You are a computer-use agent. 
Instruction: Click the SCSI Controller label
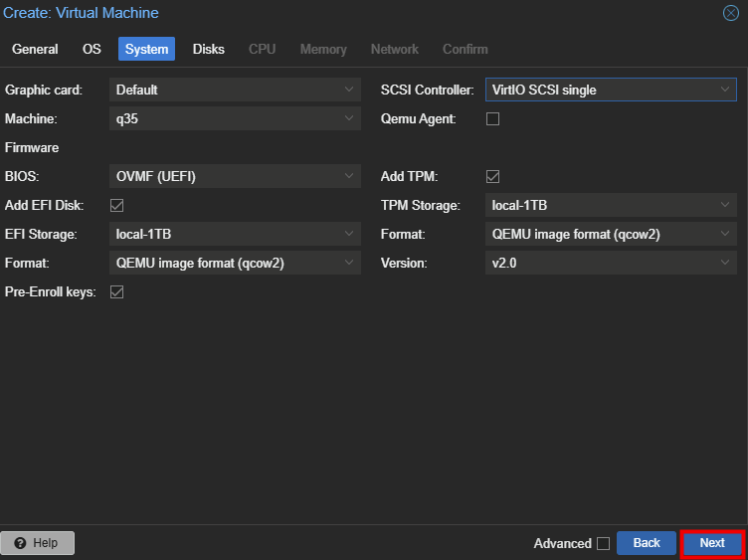[428, 90]
